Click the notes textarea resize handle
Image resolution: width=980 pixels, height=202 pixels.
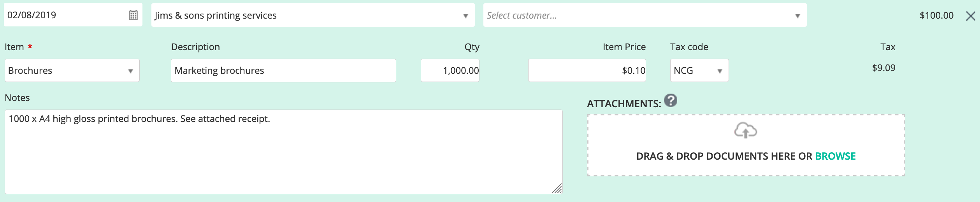[x=557, y=188]
